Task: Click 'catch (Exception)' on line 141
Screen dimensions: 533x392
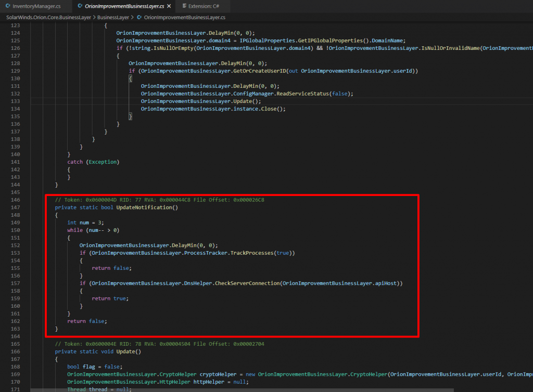Action: pos(93,162)
